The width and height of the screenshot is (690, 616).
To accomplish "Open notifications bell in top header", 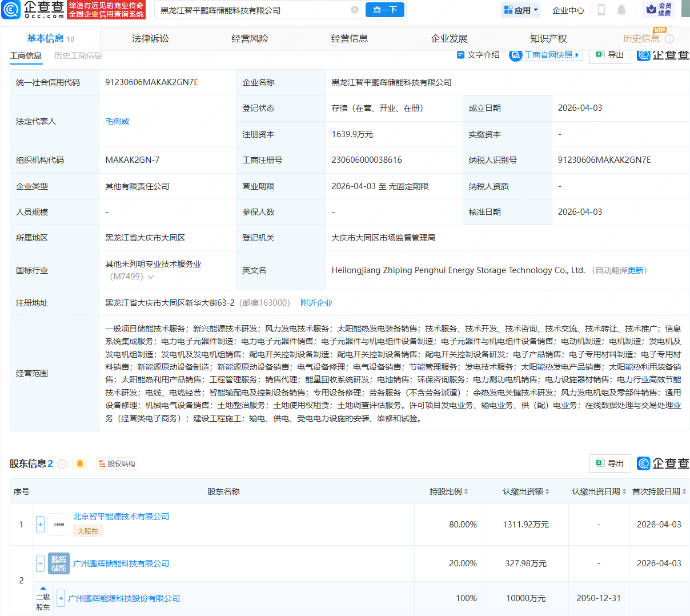I will pos(621,10).
